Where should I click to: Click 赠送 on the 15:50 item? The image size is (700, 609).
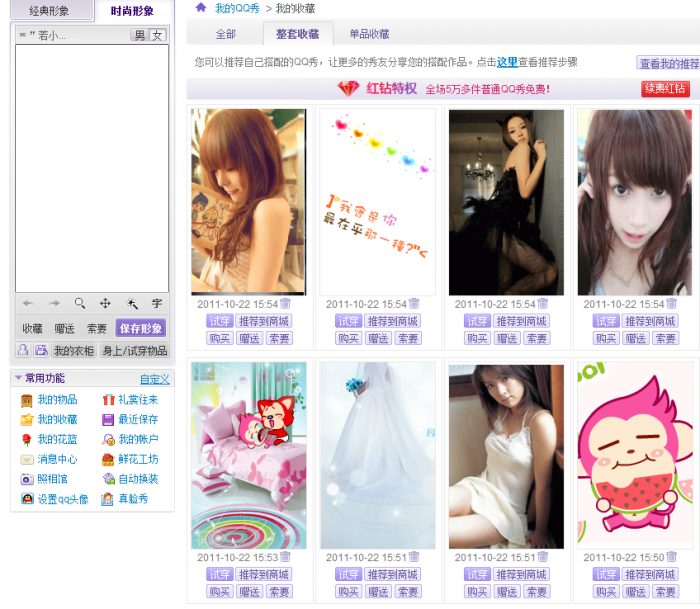(x=636, y=592)
